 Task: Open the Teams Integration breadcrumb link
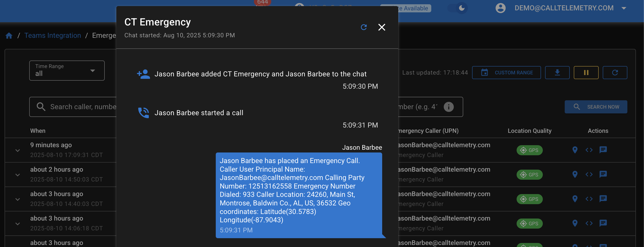(53, 36)
